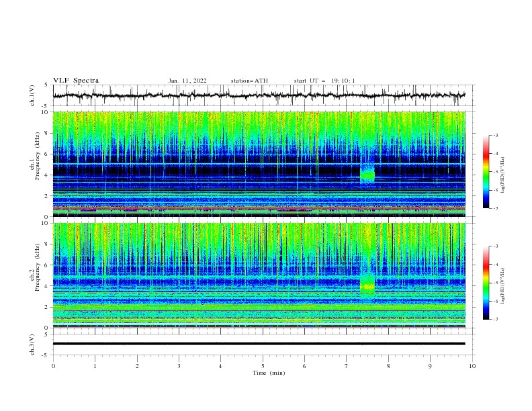Click ch.1 frequency axis "8" tick label
532x411 pixels.
[x=46, y=133]
